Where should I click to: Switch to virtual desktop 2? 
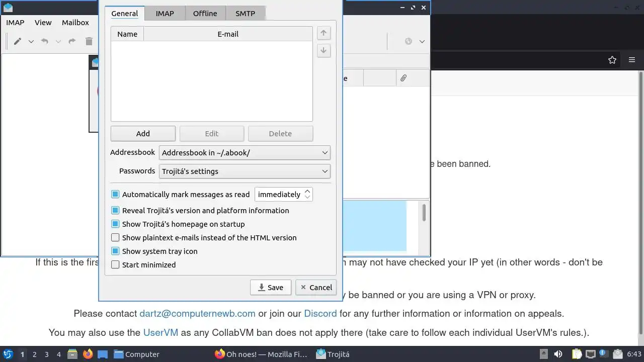tap(34, 354)
